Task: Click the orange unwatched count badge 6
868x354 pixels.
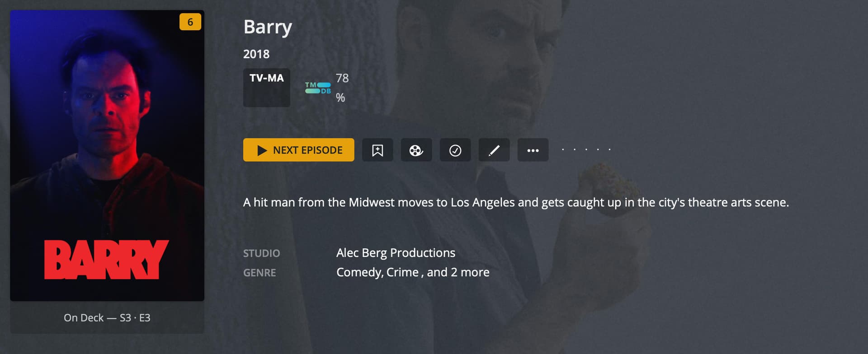Action: tap(190, 22)
